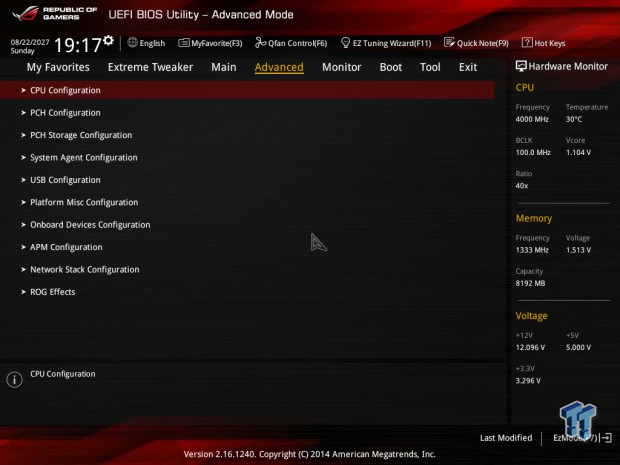Click memory capacity 8192 MB
This screenshot has width=620, height=465.
[530, 283]
